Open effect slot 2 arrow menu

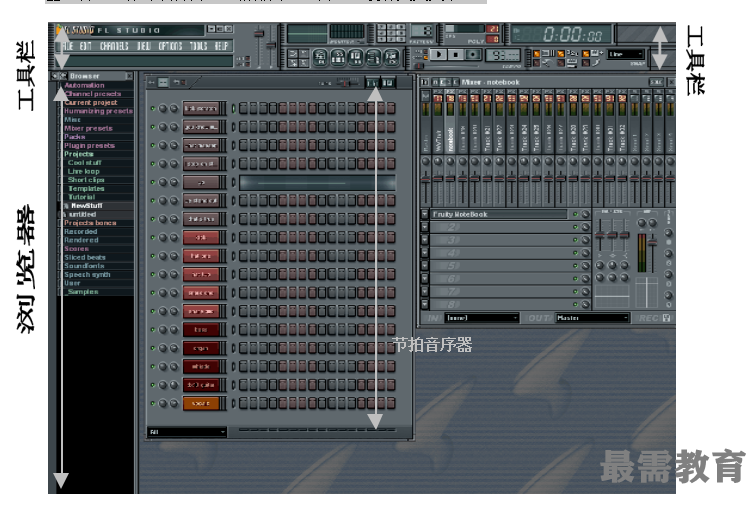(x=424, y=227)
